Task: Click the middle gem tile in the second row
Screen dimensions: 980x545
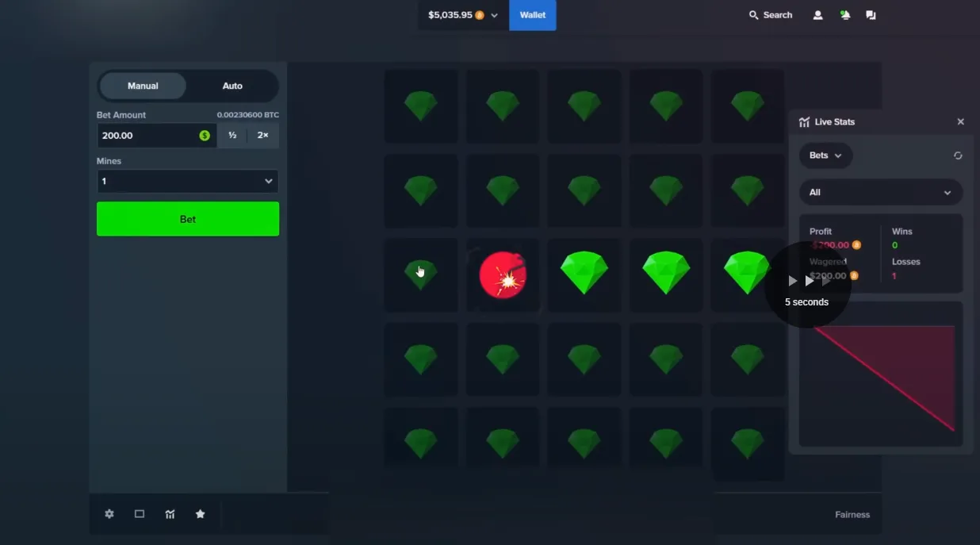Action: (x=584, y=190)
